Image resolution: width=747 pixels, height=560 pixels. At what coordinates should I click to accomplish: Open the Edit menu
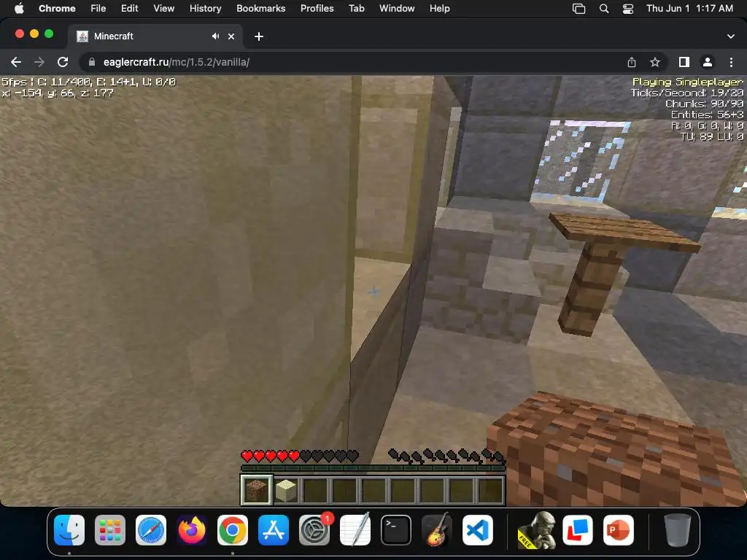click(129, 8)
